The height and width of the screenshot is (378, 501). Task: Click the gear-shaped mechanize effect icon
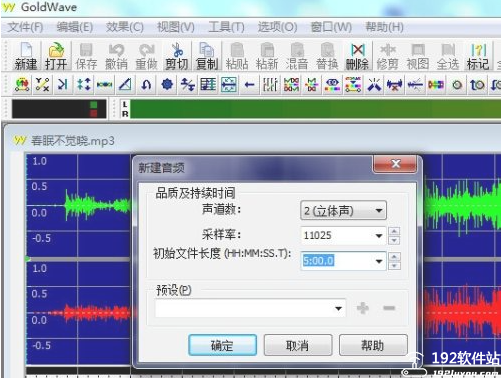[167, 85]
